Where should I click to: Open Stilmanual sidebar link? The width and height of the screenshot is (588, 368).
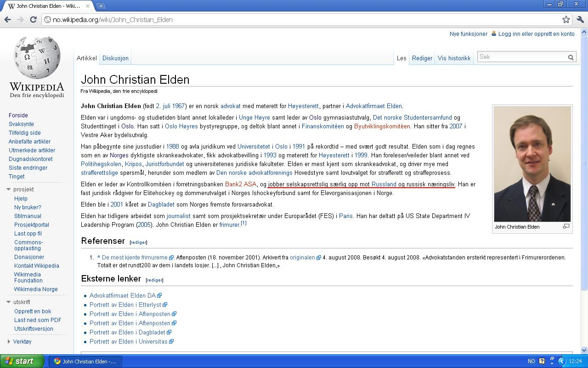28,216
